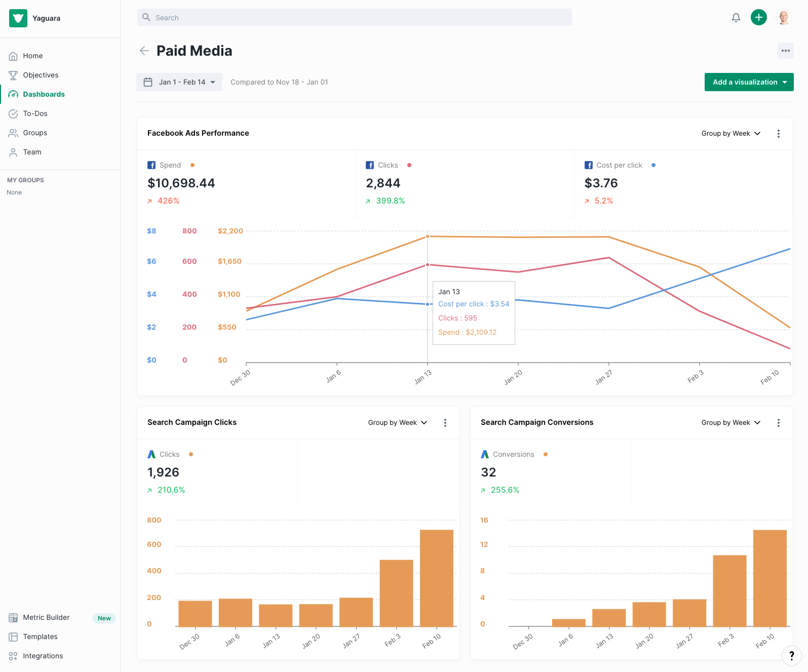Screen dimensions: 808x672
Task: Expand the Jan 1 - Feb 14 date range dropdown
Action: point(179,82)
